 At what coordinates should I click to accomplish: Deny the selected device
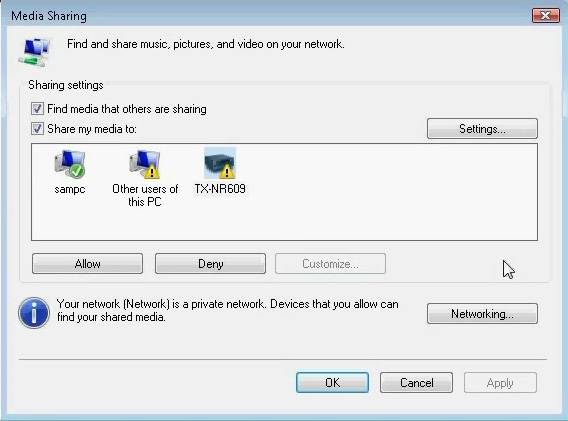coord(210,263)
